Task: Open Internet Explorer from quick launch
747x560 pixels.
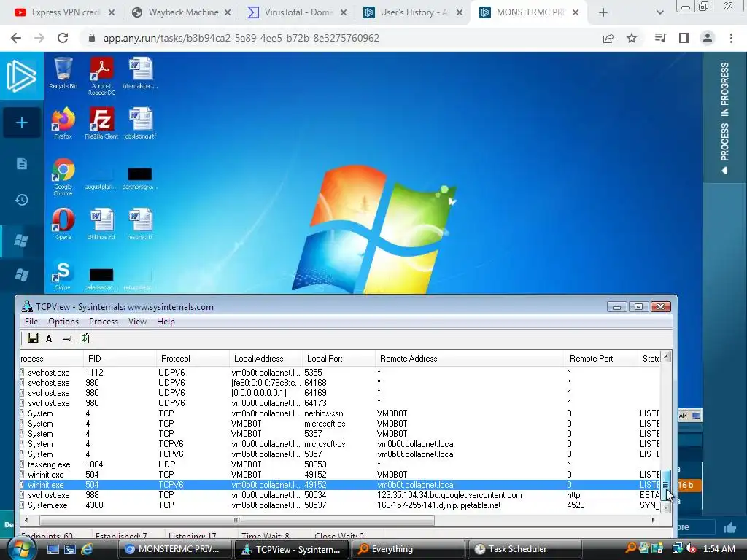Action: [87, 549]
